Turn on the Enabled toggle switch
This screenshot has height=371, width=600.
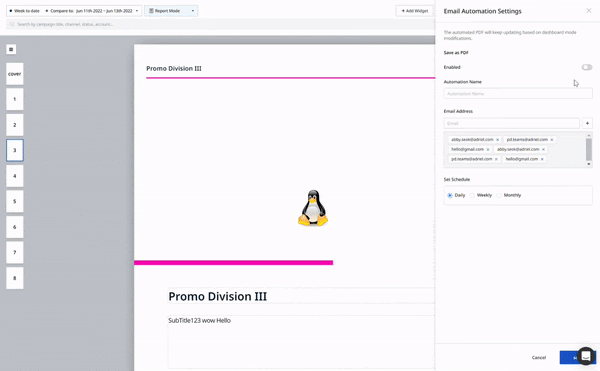[587, 67]
